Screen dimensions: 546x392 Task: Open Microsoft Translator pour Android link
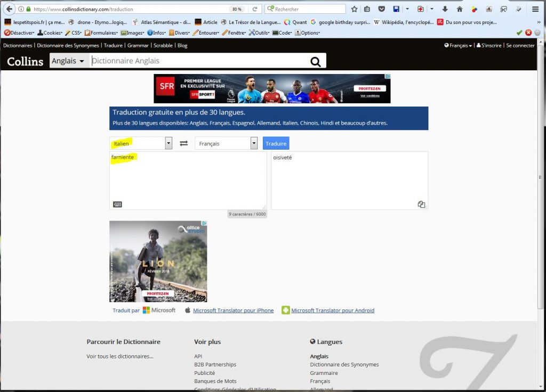click(332, 311)
